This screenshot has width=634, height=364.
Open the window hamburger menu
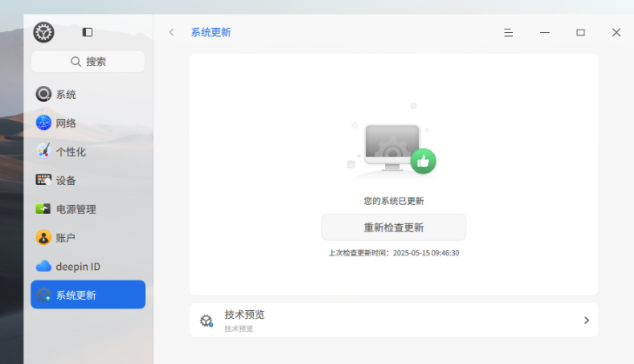tap(509, 32)
